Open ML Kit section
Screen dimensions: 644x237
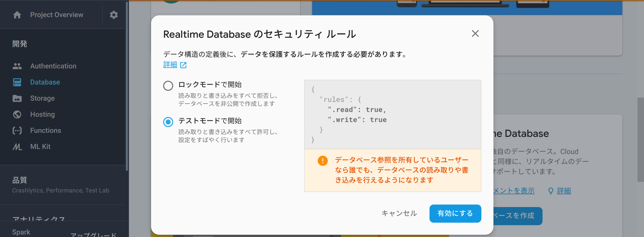tap(40, 147)
